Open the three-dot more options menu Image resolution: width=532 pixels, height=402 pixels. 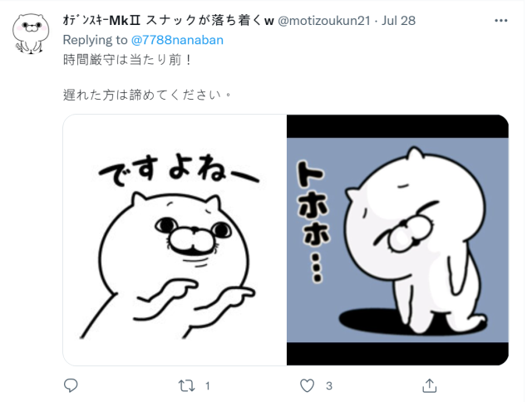coord(500,21)
